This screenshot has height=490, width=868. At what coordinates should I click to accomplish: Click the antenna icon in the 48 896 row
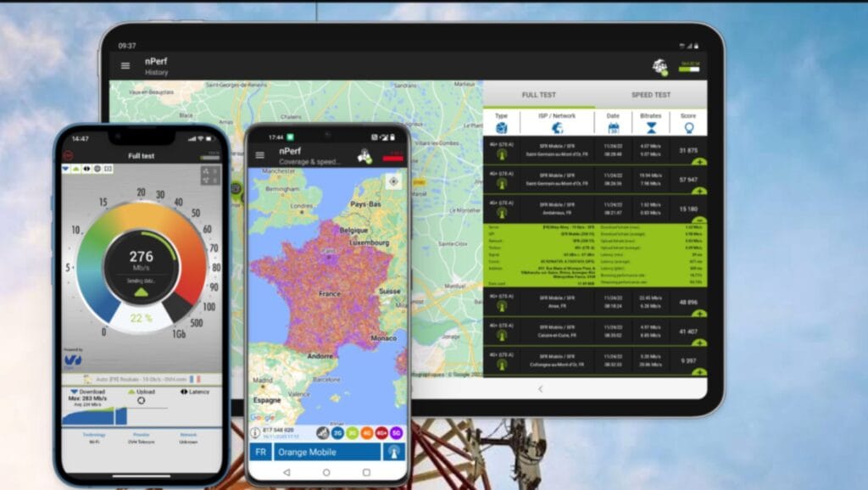(502, 306)
